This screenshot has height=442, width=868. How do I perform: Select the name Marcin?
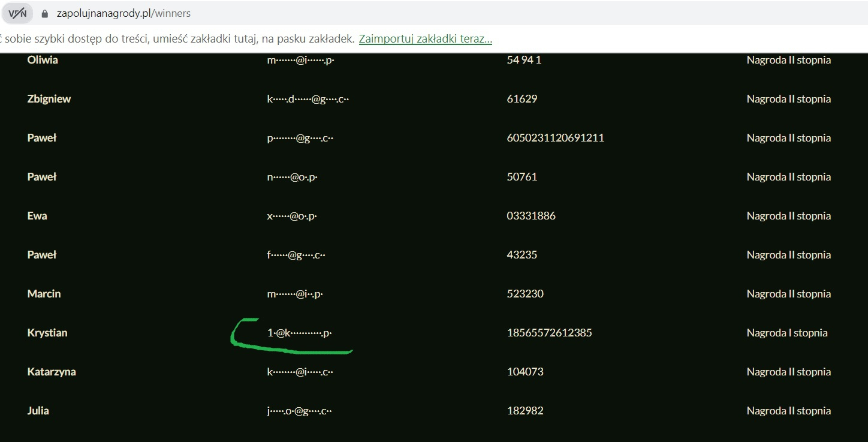pos(44,294)
